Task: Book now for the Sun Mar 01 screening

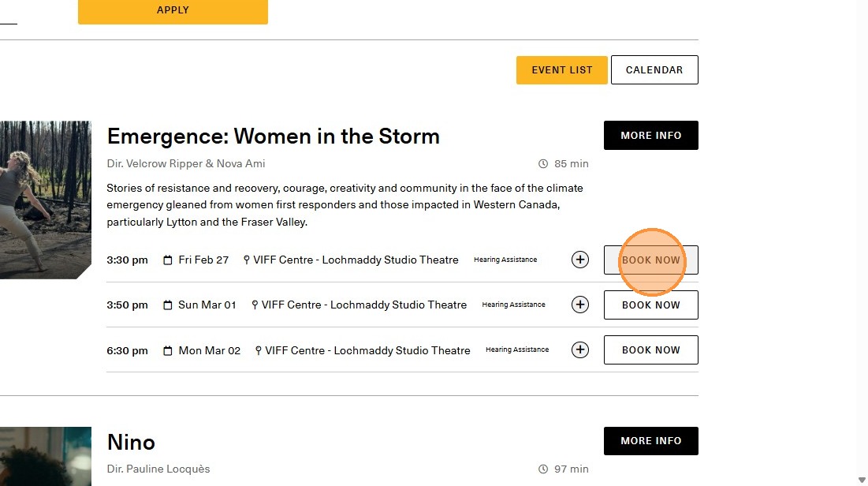Action: pos(650,305)
